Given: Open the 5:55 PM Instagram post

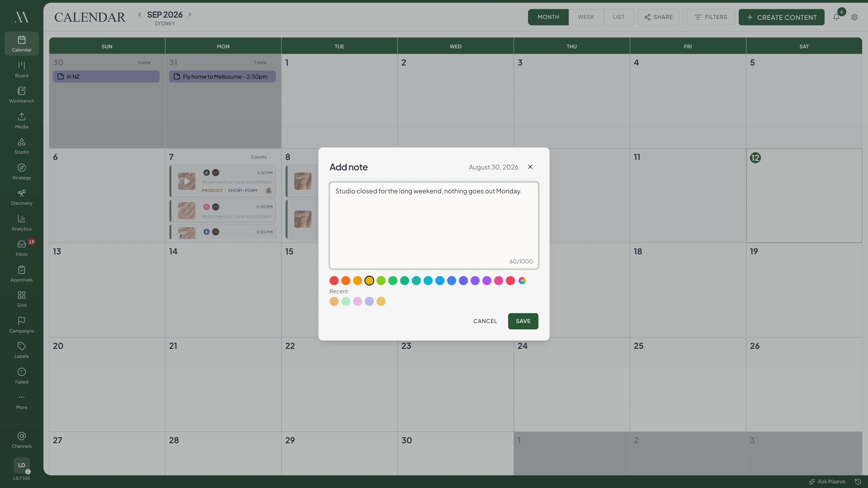Looking at the screenshot, I should [223, 211].
